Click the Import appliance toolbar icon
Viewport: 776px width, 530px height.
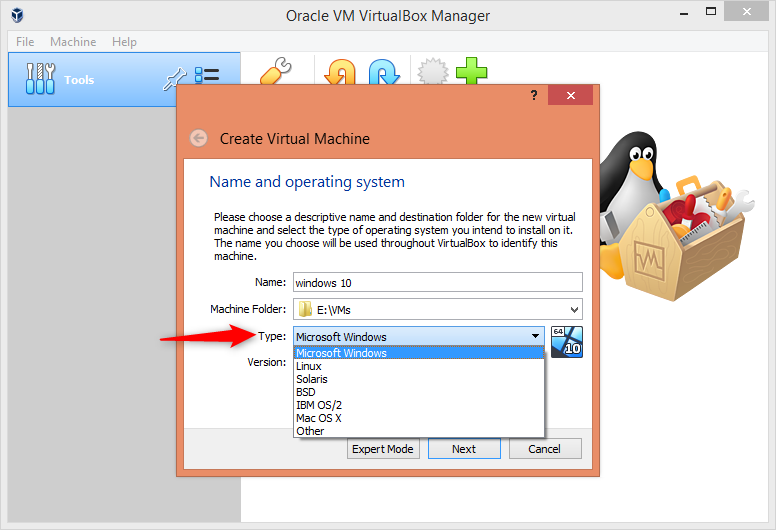(340, 72)
